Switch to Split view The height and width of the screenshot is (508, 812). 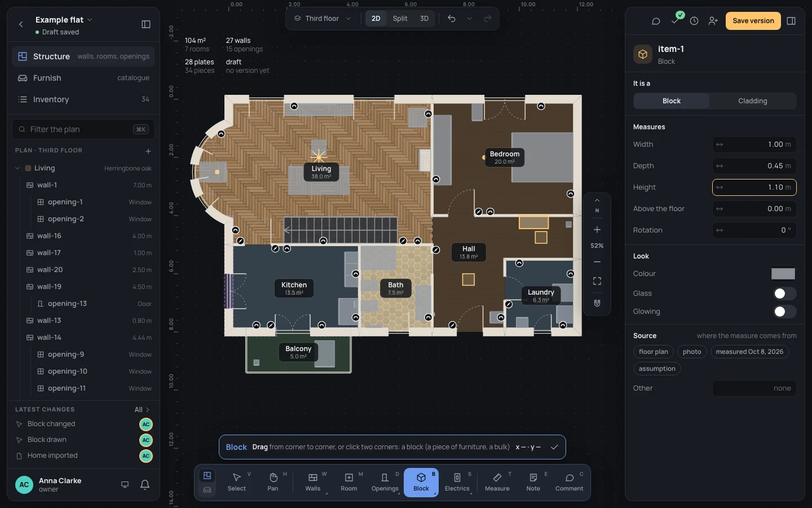(400, 19)
